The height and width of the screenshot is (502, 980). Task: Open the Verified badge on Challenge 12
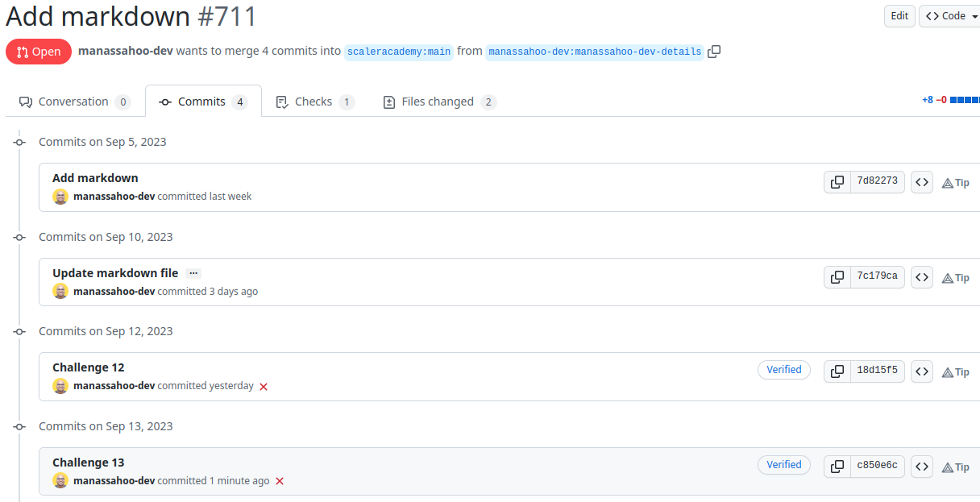(x=783, y=369)
